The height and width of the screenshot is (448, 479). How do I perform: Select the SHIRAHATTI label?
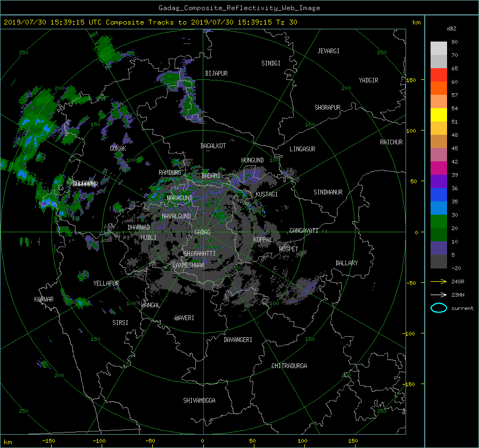200,253
